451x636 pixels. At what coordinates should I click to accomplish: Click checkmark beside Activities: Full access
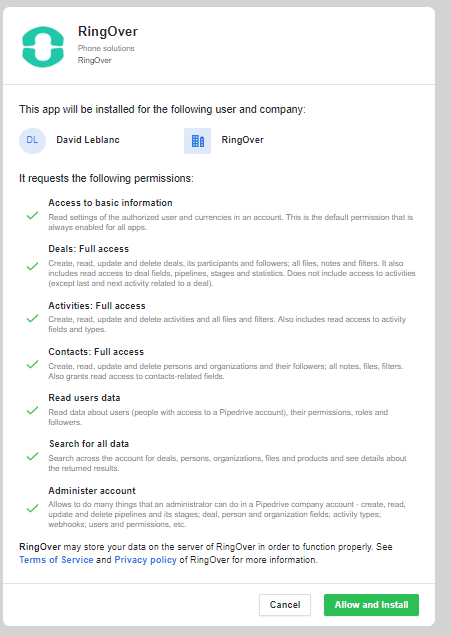[32, 318]
